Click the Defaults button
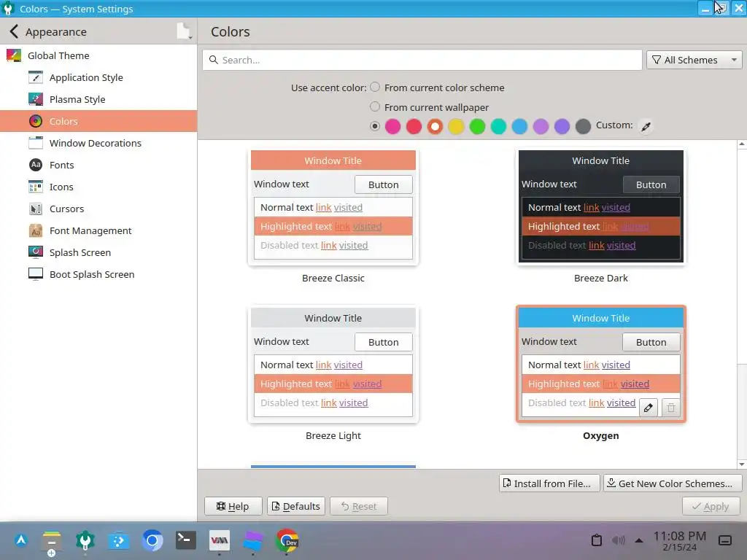Image resolution: width=747 pixels, height=560 pixels. [296, 506]
